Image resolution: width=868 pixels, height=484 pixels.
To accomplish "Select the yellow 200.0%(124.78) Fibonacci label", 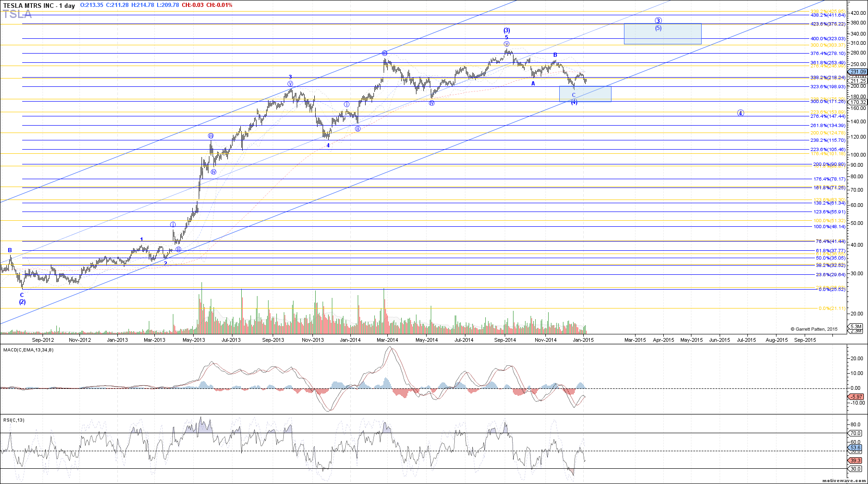I will point(828,133).
